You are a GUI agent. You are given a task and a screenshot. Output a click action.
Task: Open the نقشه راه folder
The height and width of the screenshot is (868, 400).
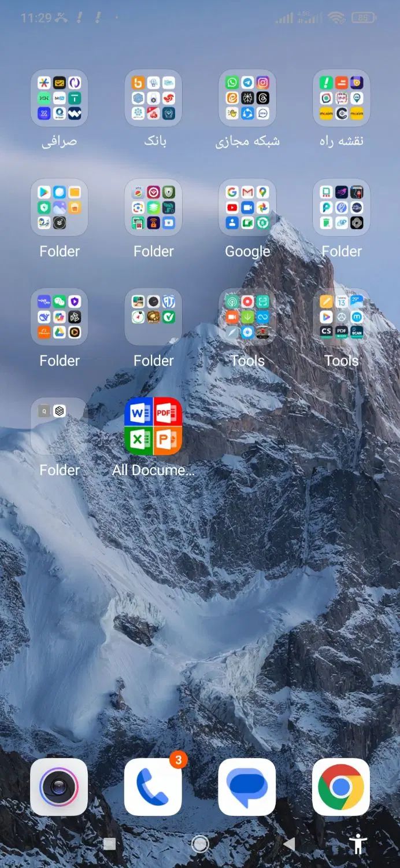[x=341, y=98]
